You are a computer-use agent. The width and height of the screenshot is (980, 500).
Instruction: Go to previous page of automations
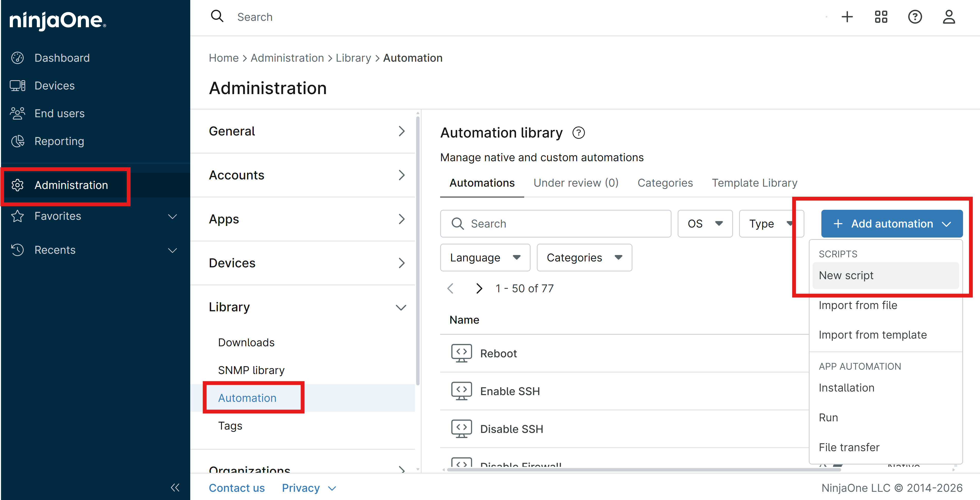point(451,288)
